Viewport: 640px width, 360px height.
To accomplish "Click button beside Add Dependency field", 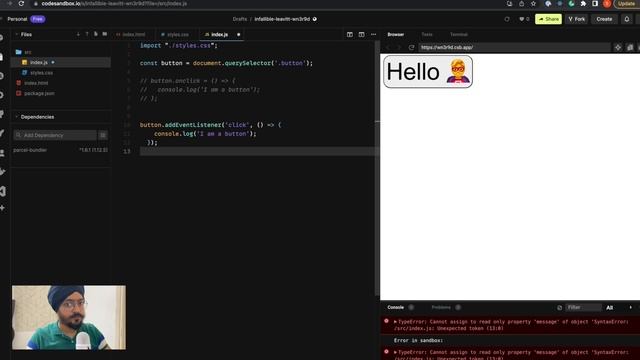I will 103,135.
